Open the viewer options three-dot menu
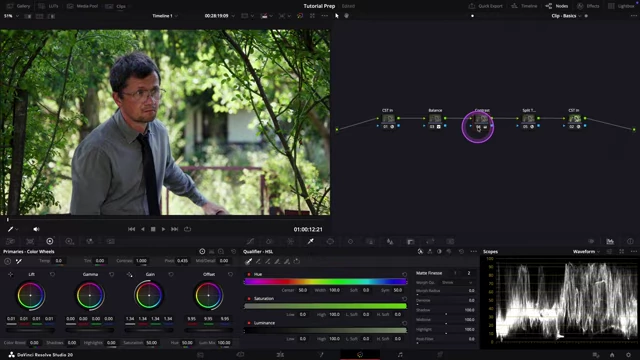Screen dimensions: 640x360 pyautogui.click(x=324, y=16)
